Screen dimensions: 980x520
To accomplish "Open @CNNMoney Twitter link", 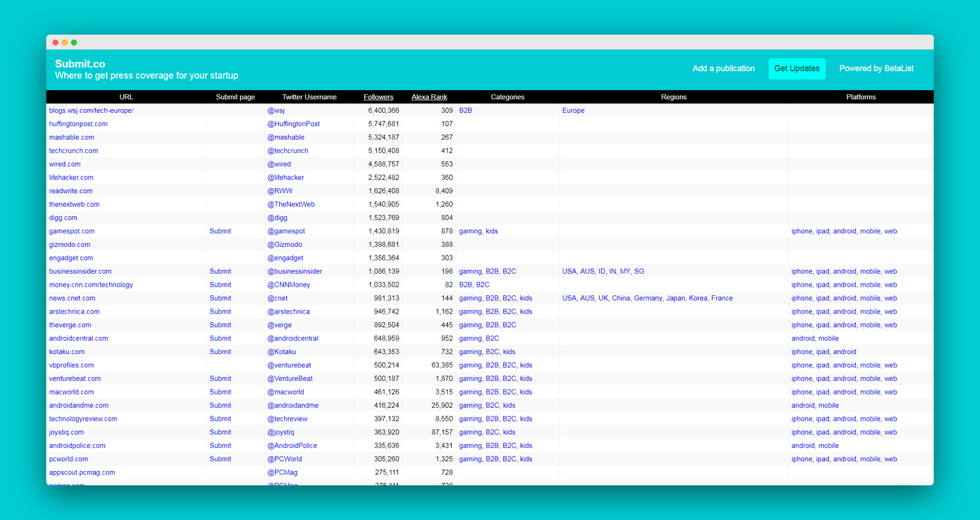I will (x=288, y=285).
